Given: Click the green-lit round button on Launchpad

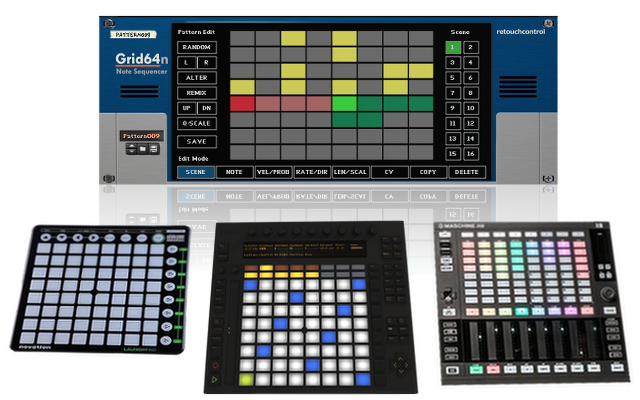Looking at the screenshot, I should [158, 238].
